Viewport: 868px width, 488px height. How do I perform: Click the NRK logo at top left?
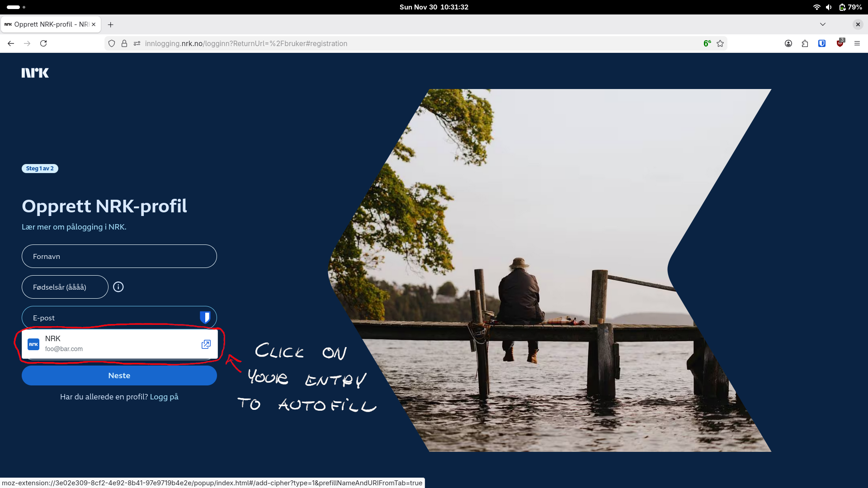[x=35, y=73]
